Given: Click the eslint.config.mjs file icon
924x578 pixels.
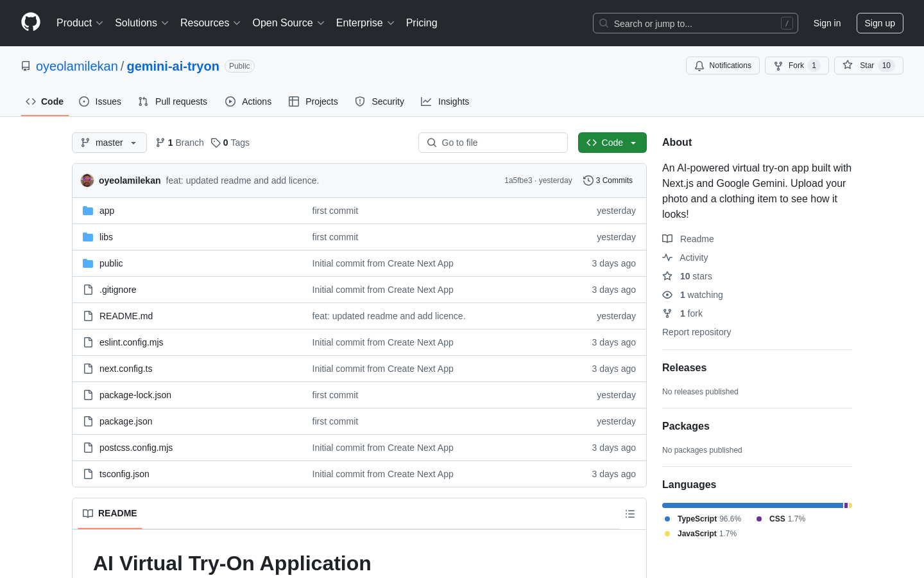Looking at the screenshot, I should pos(88,342).
